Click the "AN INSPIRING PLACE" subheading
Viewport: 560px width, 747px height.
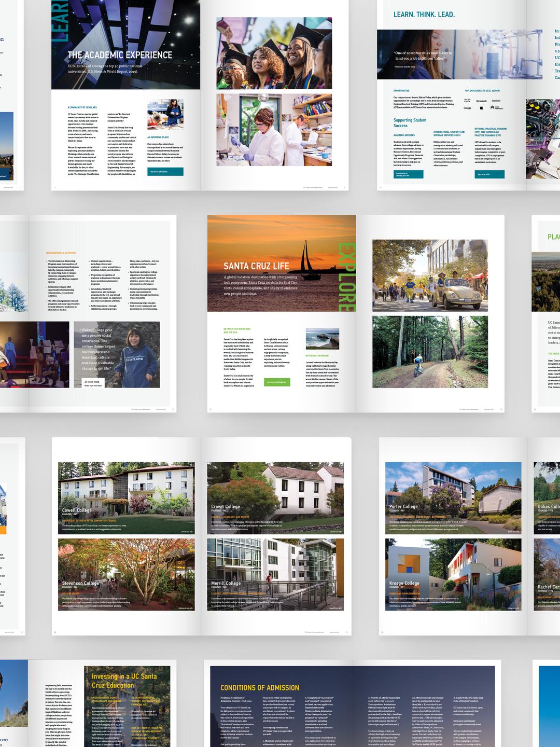click(x=158, y=137)
